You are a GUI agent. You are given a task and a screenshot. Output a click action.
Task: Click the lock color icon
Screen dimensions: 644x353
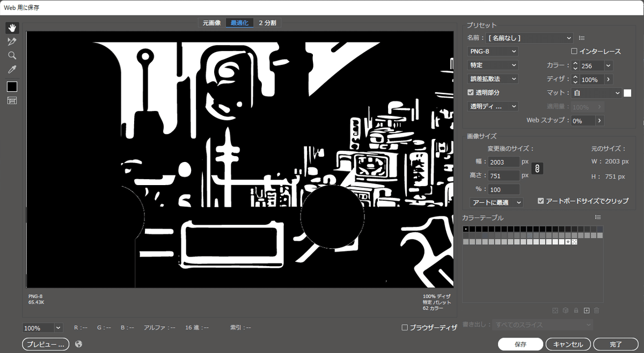(x=576, y=311)
